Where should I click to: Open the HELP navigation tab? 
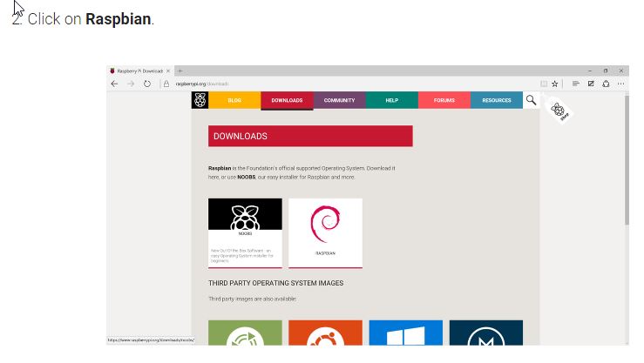point(392,100)
